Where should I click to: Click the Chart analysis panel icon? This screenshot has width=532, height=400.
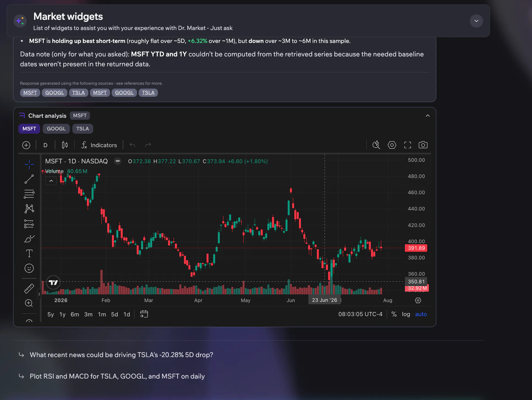pos(22,116)
